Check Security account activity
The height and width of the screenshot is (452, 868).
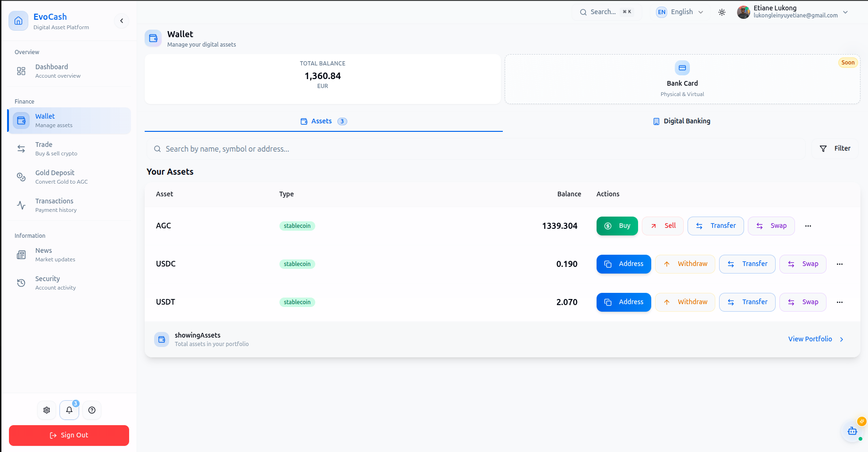tap(48, 282)
